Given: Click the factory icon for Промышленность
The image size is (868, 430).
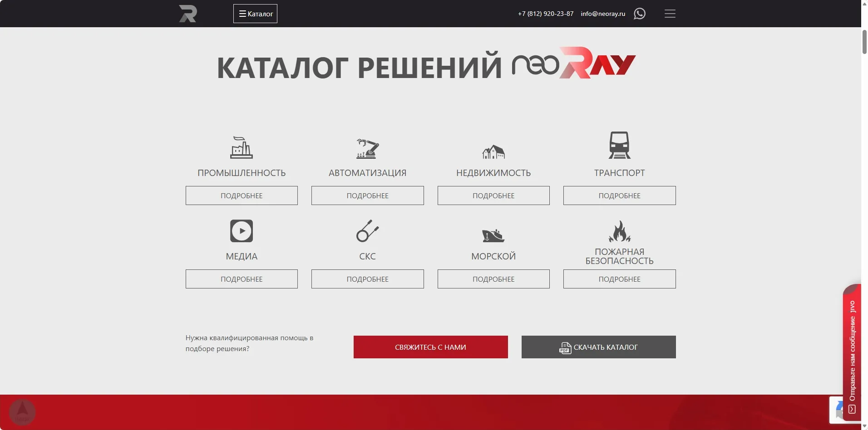Looking at the screenshot, I should click(x=242, y=147).
